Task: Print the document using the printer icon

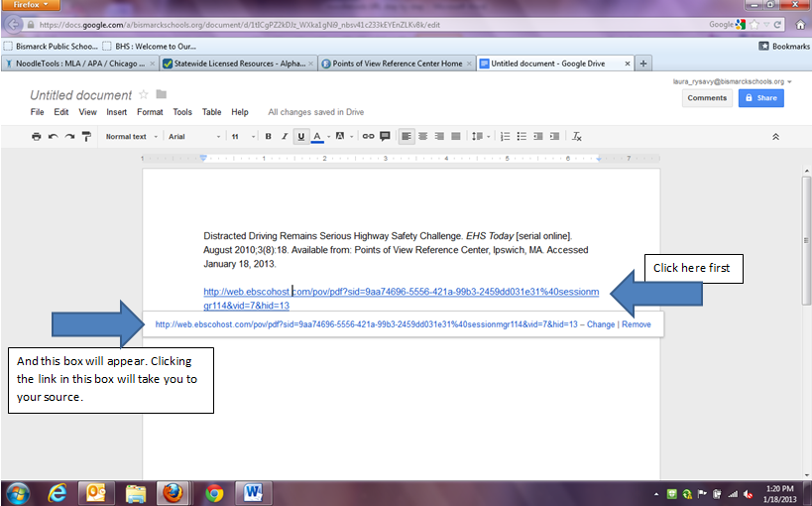Action: coord(37,136)
